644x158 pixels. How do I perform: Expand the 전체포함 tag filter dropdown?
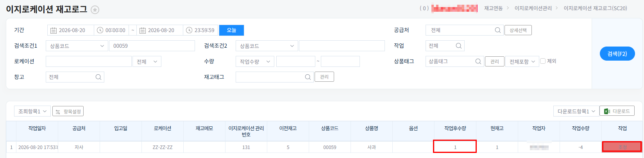(x=522, y=61)
